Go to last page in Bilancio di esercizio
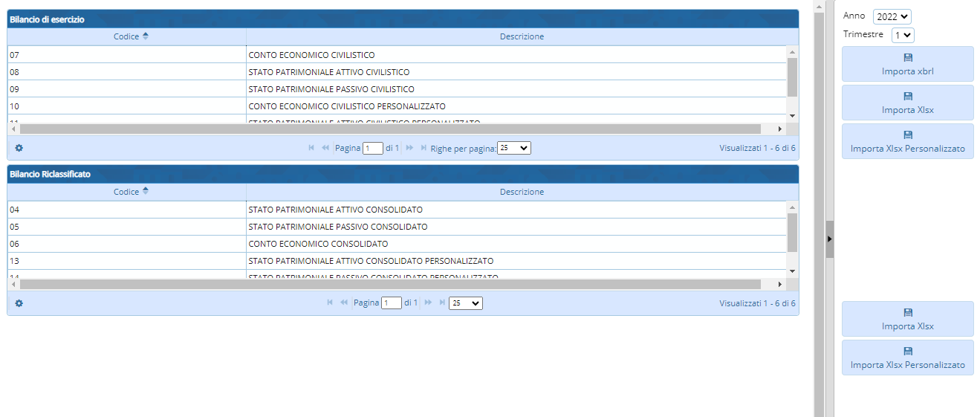Viewport: 980px width, 417px height. [x=424, y=148]
